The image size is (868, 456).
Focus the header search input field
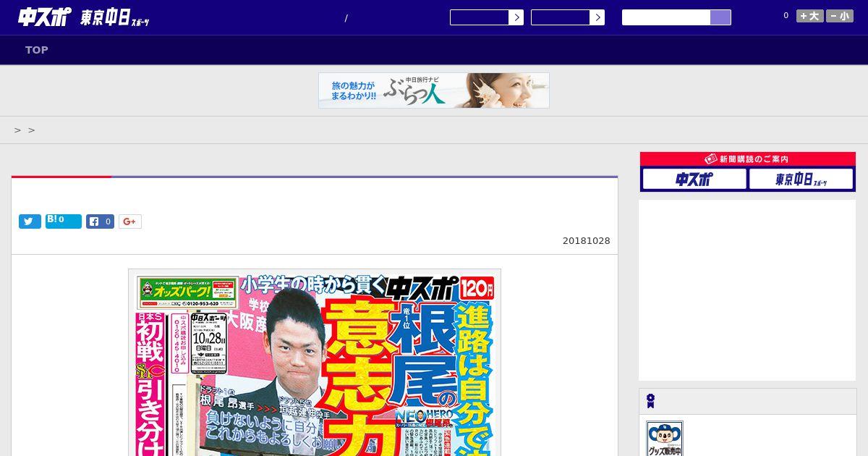tap(666, 17)
